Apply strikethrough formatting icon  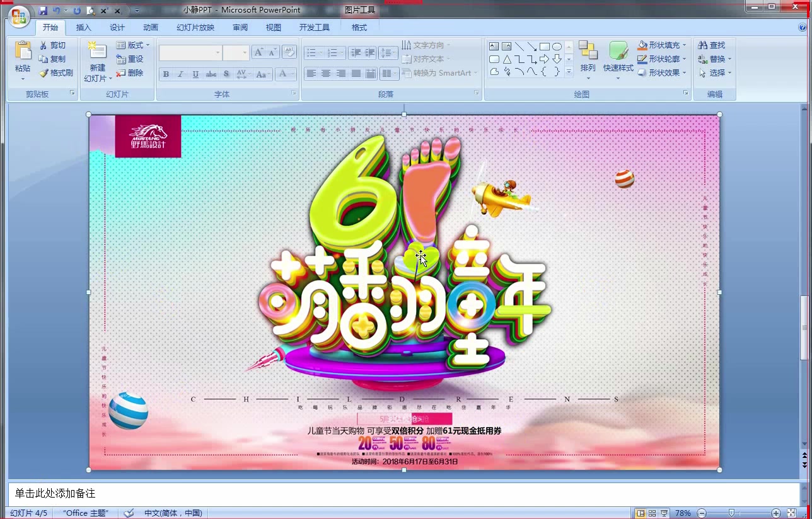tap(211, 74)
